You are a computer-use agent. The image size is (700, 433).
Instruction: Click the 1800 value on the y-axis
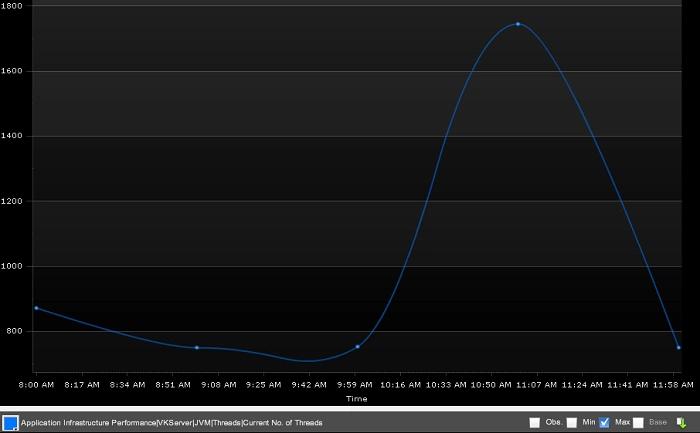click(x=14, y=6)
